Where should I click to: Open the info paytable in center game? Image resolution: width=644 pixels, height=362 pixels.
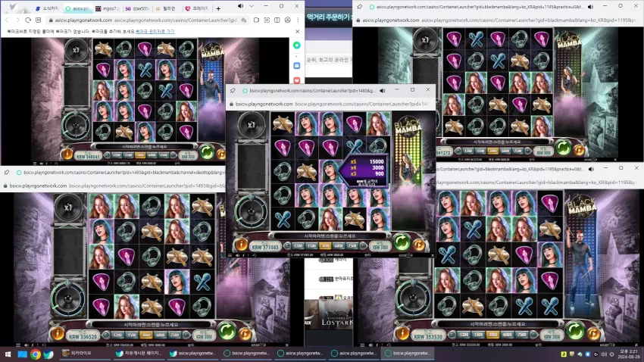coord(241,245)
